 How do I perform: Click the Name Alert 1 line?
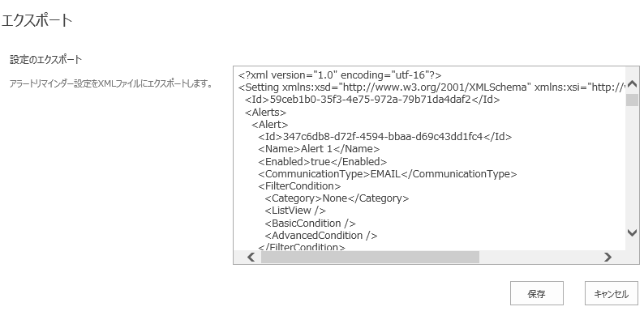319,149
